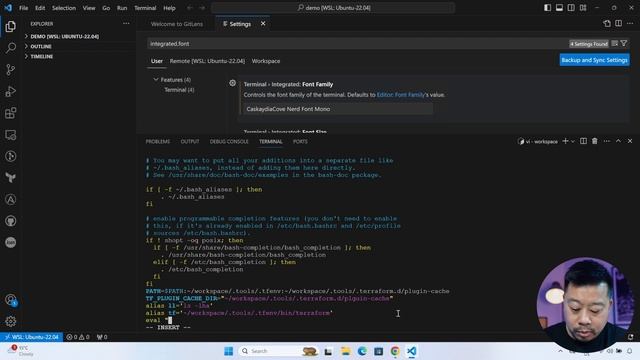Click the Font Family setting gear icon
The image size is (640, 360).
point(232,83)
